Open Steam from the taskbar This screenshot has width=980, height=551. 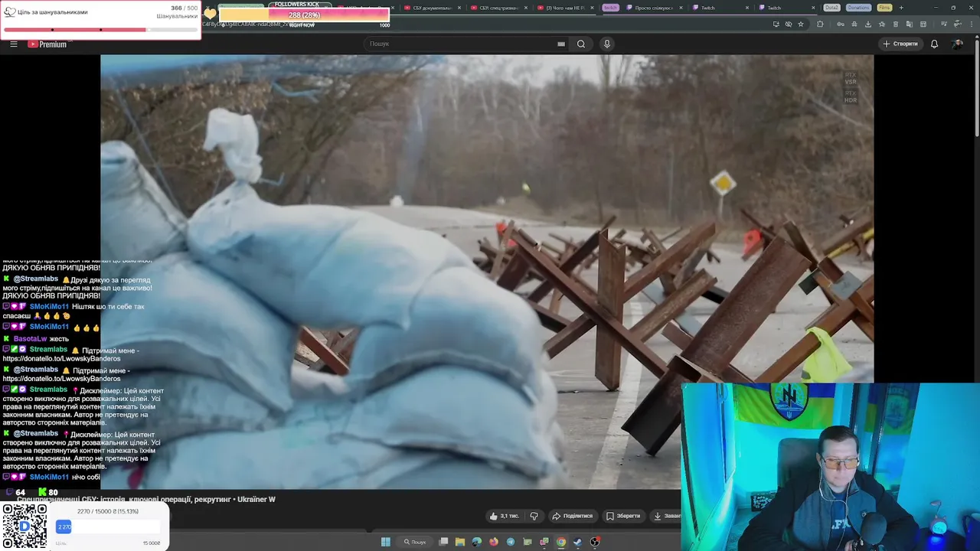(578, 542)
